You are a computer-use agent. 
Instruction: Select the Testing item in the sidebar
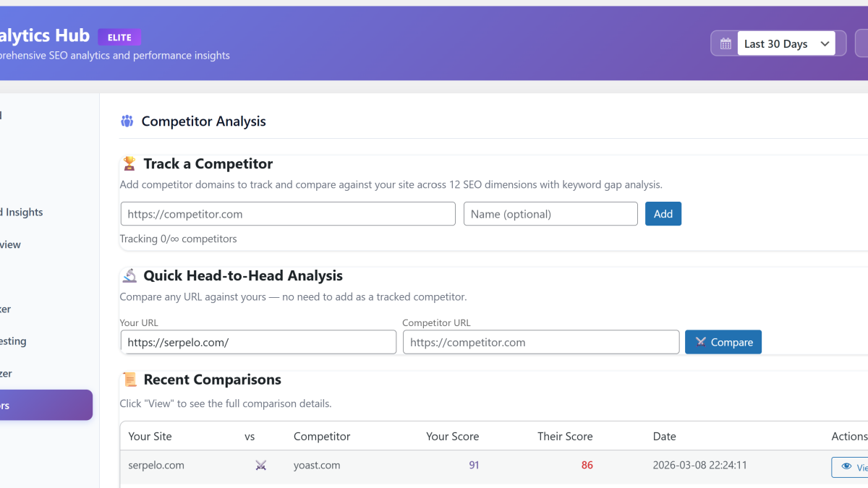[18, 341]
